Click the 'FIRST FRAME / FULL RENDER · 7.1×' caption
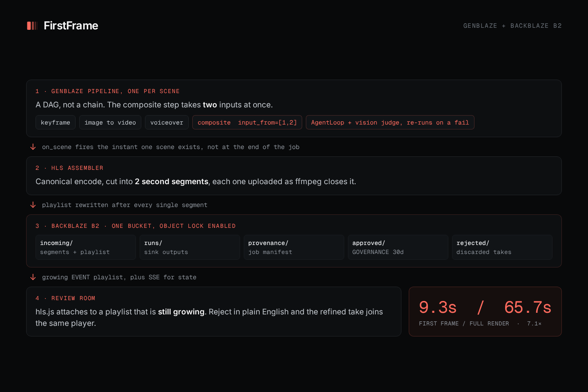This screenshot has height=392, width=588. pos(480,323)
